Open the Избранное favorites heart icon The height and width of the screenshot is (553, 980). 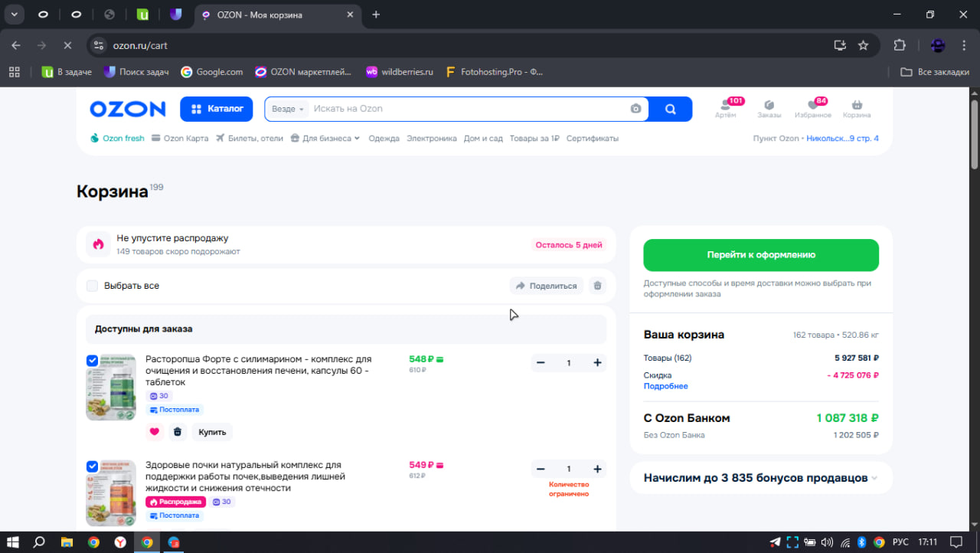812,106
